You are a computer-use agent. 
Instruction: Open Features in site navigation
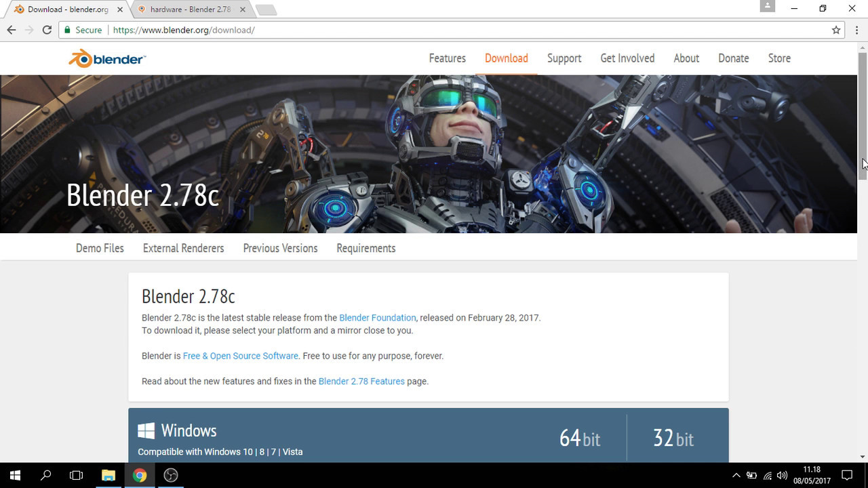(447, 58)
